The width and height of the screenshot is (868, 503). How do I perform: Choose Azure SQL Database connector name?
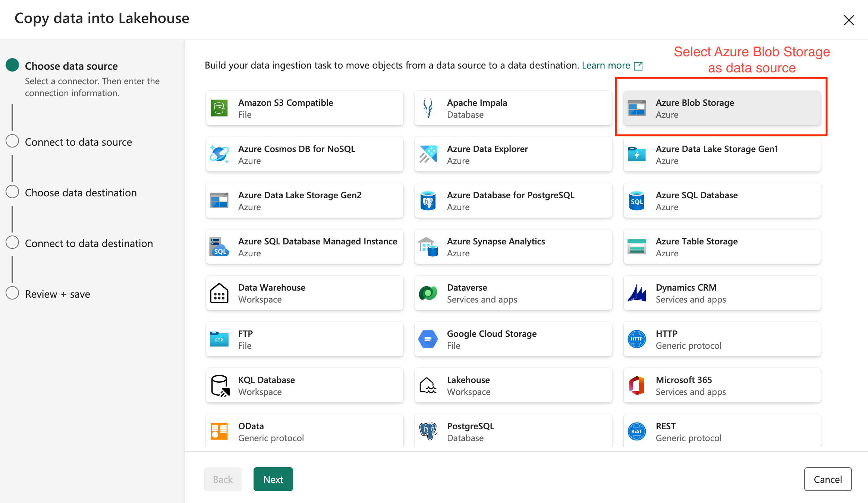click(x=697, y=195)
